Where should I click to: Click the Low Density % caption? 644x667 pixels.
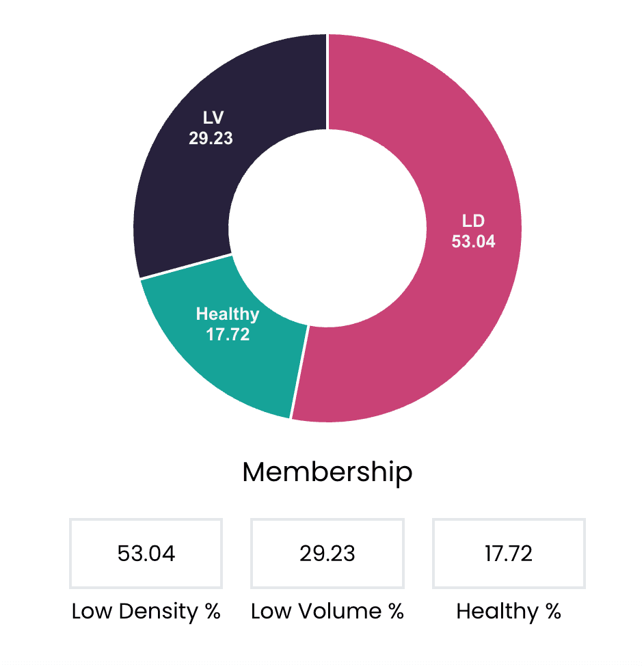(x=146, y=612)
